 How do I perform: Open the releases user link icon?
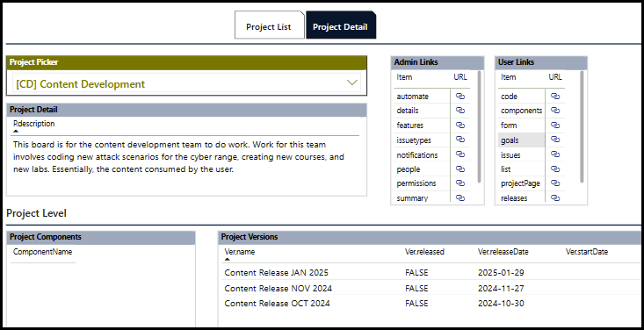coord(555,197)
